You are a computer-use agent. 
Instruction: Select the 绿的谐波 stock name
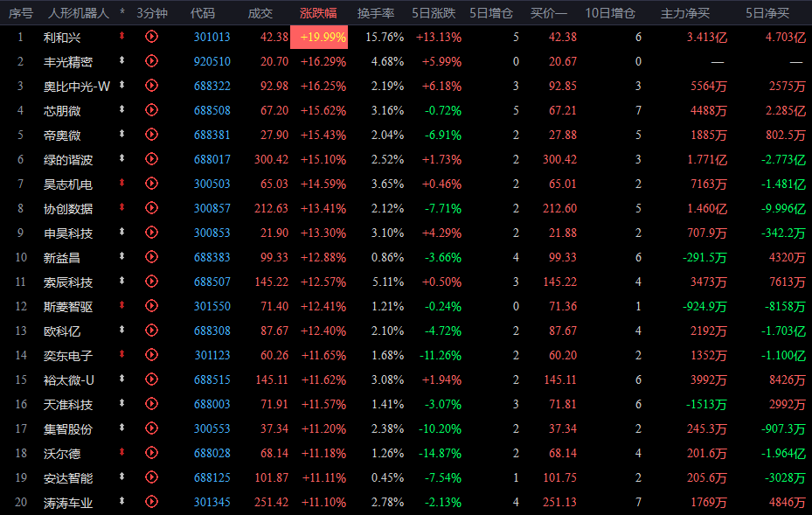(x=68, y=160)
